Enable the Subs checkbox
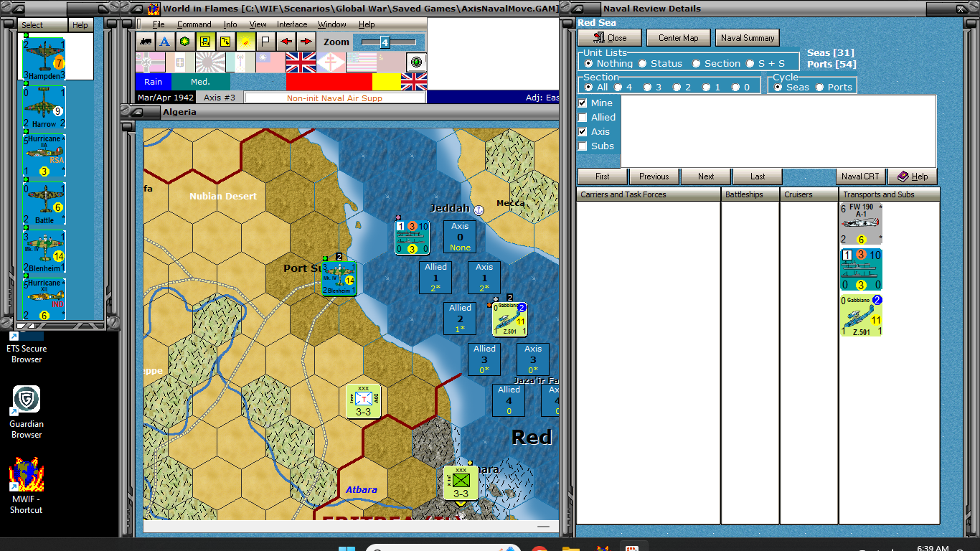This screenshot has height=551, width=980. [x=583, y=146]
